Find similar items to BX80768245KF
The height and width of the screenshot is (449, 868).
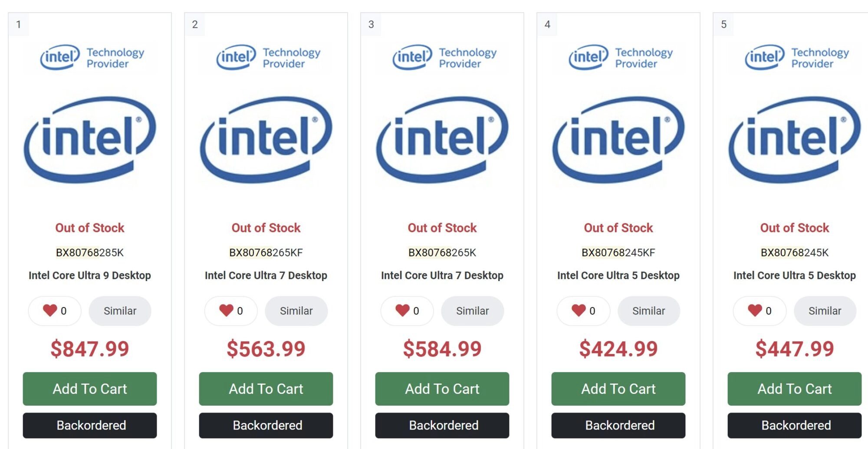click(648, 311)
